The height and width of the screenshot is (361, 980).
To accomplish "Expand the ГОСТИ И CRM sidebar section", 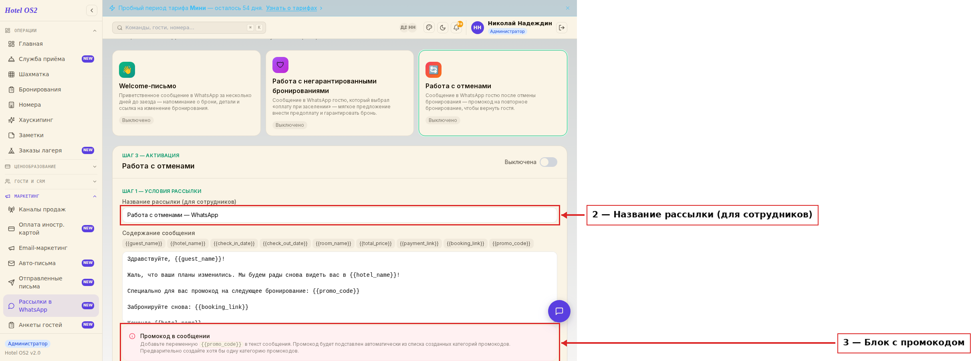I will [51, 181].
